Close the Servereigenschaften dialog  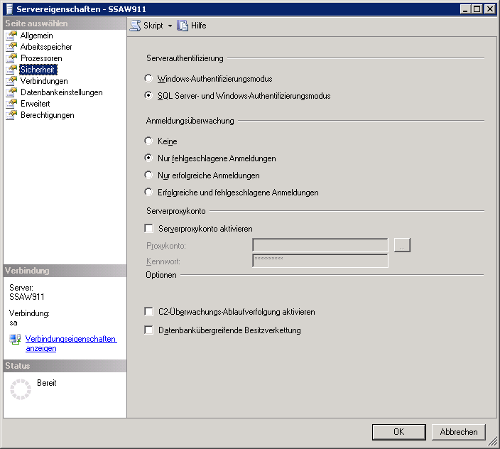pyautogui.click(x=490, y=9)
